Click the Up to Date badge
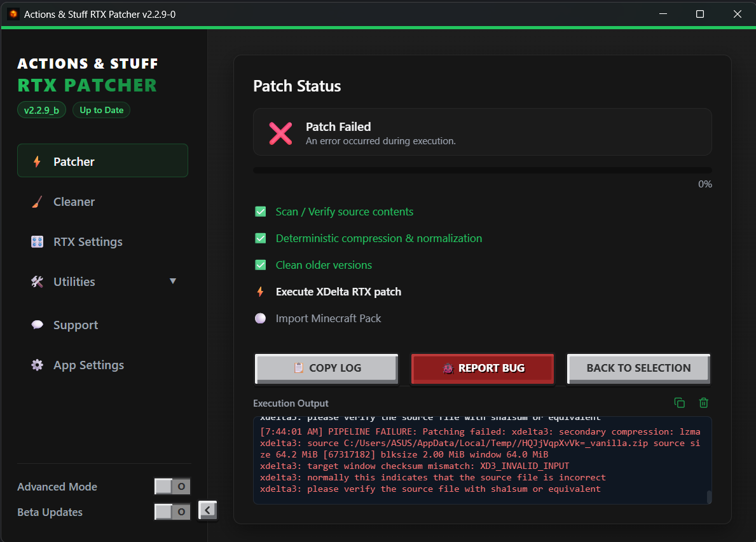The image size is (756, 542). tap(101, 110)
